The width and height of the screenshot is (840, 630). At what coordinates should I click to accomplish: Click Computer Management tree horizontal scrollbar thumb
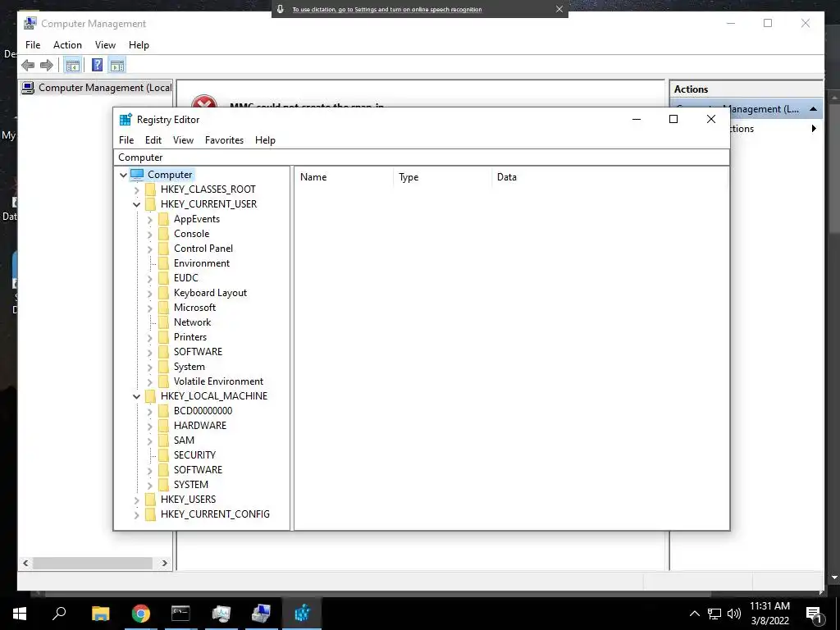94,563
